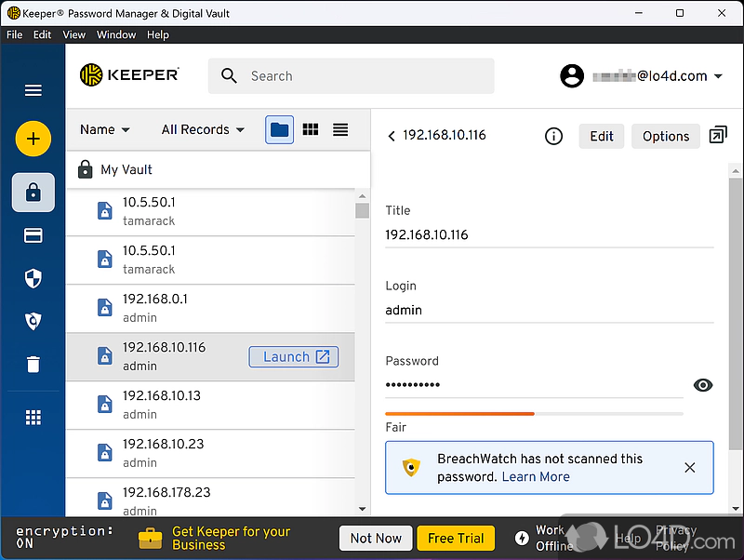Click the Free Trial button
This screenshot has width=744, height=560.
coord(456,539)
